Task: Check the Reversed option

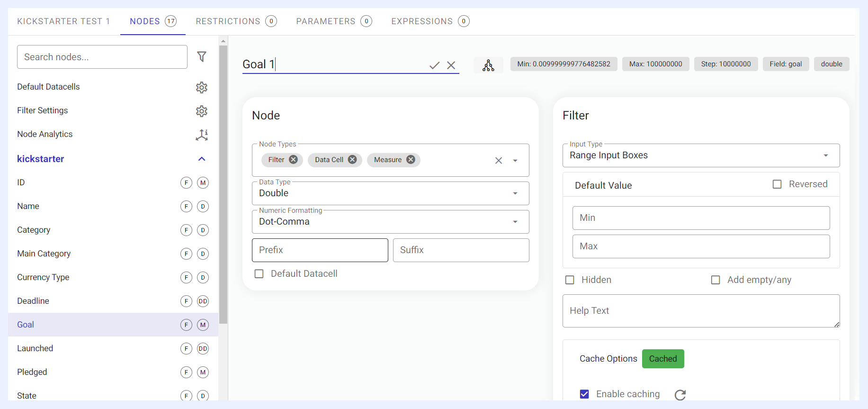Action: tap(777, 184)
